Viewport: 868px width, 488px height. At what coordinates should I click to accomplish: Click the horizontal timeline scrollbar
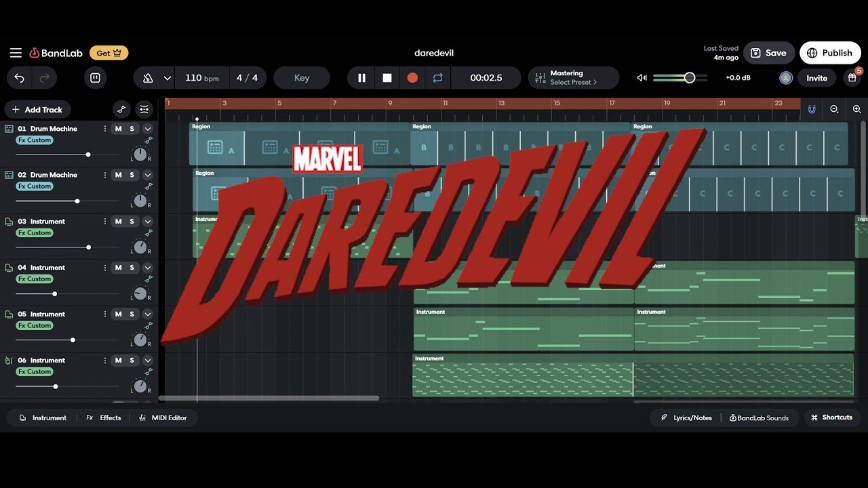pos(269,399)
